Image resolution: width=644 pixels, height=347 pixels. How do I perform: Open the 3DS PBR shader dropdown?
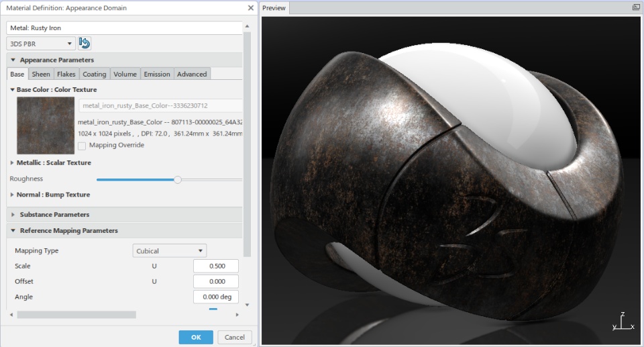pos(41,44)
